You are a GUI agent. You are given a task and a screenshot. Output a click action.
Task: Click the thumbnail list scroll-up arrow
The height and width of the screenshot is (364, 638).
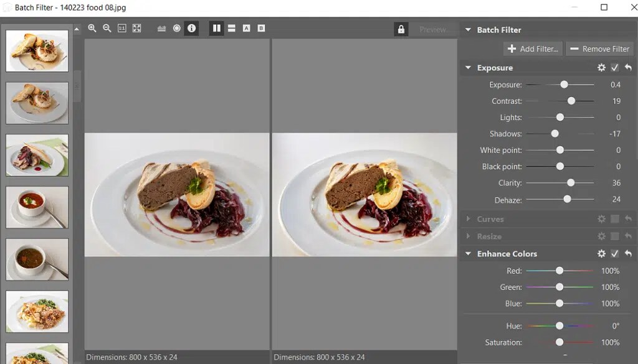pyautogui.click(x=77, y=29)
